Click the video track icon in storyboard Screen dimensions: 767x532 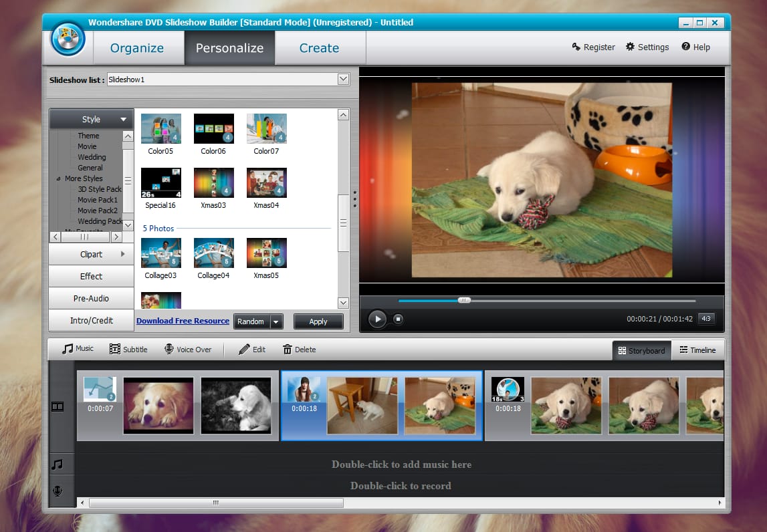[58, 406]
